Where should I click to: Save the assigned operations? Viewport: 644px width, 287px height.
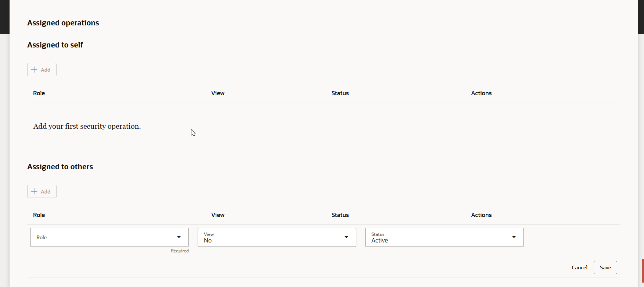tap(605, 267)
